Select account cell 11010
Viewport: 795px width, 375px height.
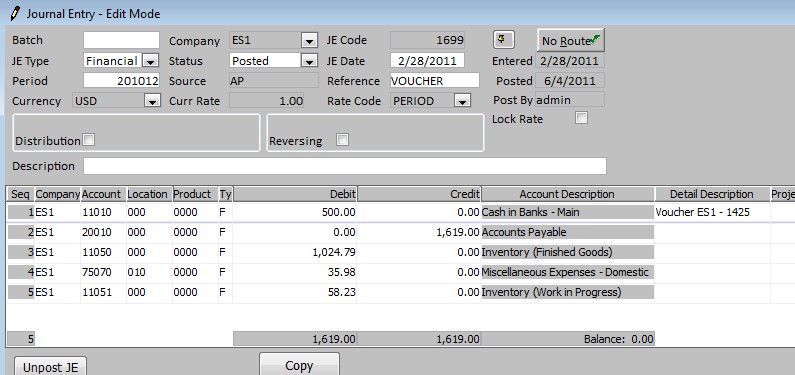103,212
